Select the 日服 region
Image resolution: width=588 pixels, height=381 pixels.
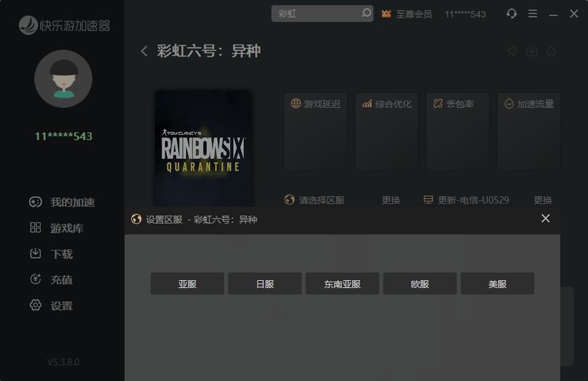(265, 283)
